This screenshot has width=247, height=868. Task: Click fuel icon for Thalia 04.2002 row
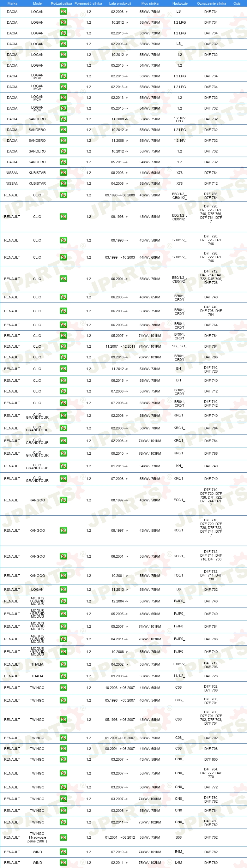click(x=63, y=664)
